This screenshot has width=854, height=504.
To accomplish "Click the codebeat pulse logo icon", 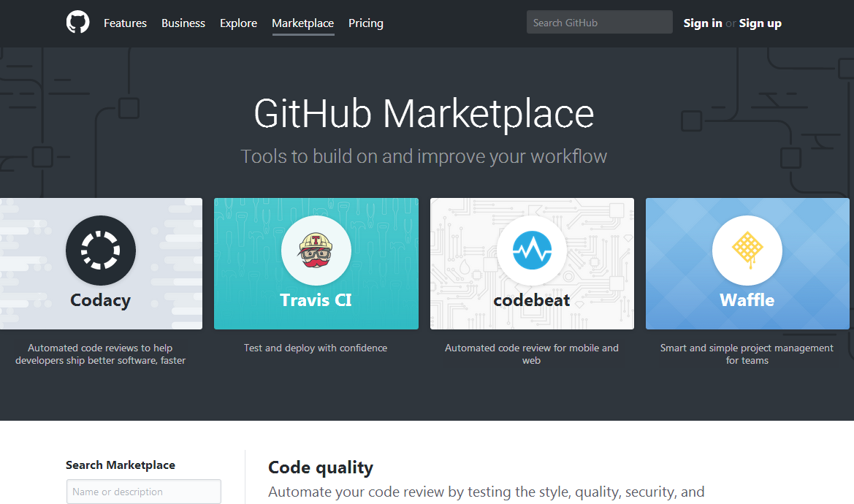I will coord(532,251).
